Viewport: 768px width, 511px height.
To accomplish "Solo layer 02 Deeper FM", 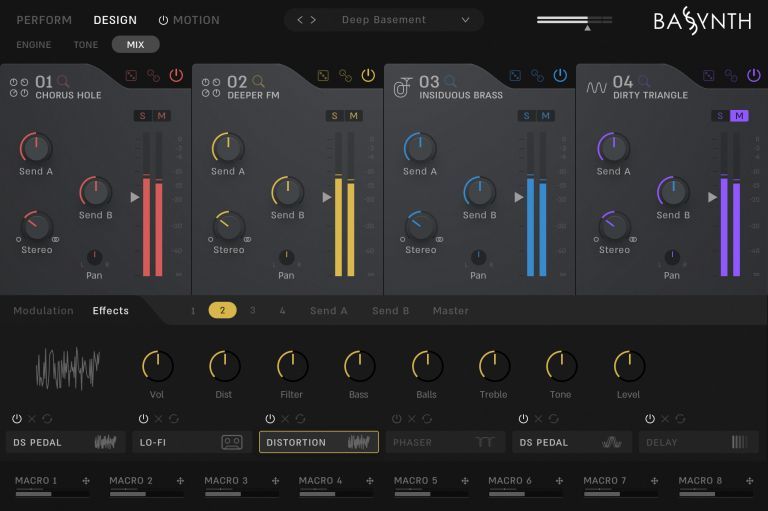I will pos(334,116).
